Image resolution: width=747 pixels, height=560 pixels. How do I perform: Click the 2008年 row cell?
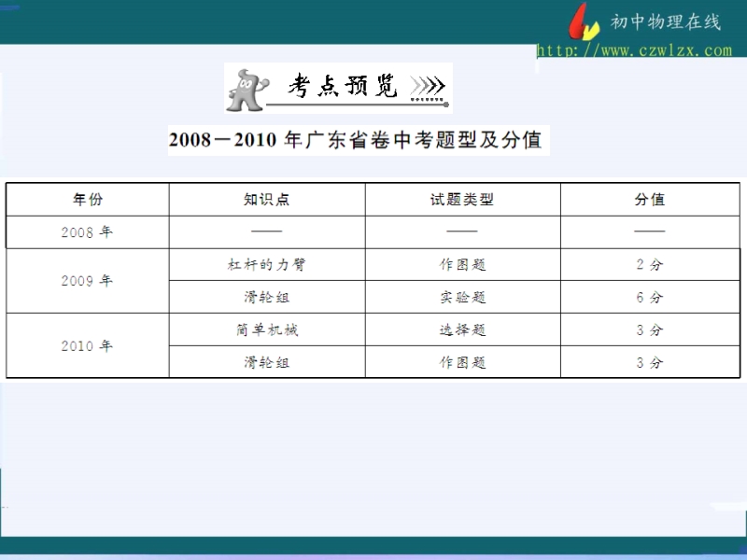pos(88,232)
